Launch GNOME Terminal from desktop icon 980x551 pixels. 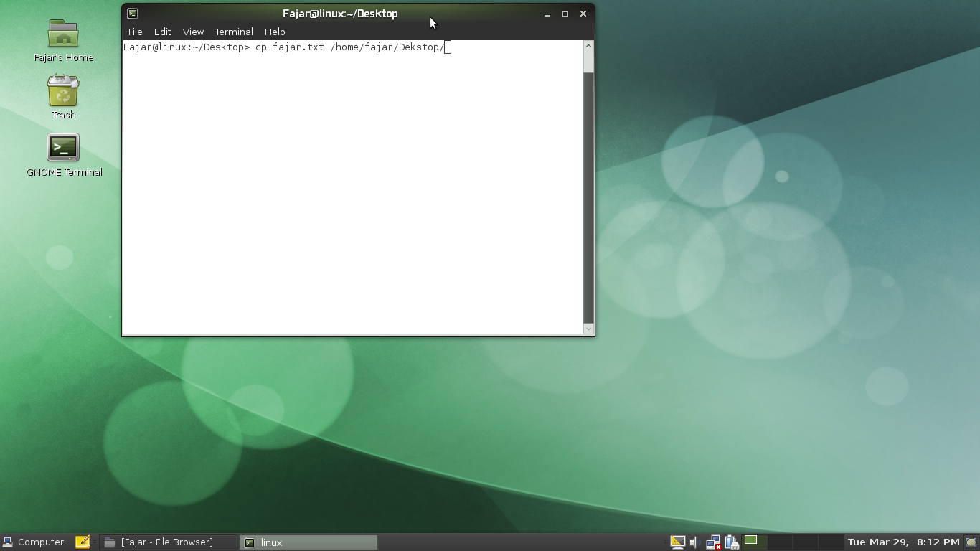[x=64, y=155]
